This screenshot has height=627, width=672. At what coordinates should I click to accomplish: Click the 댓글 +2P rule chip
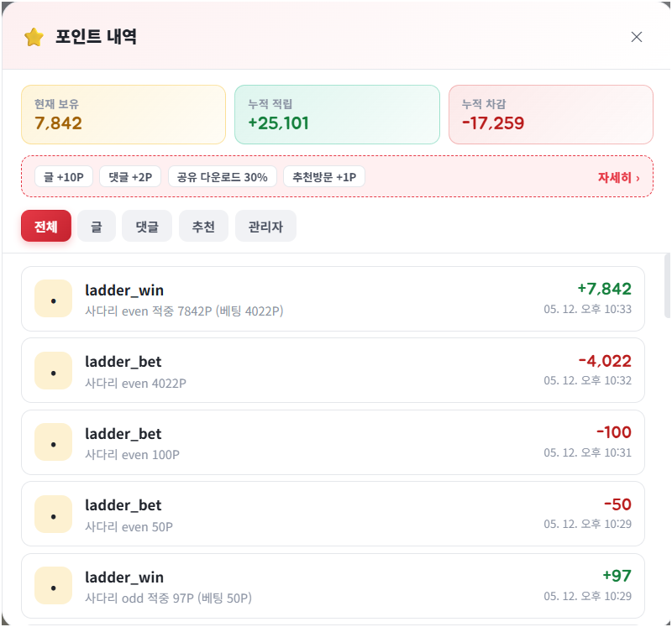coord(130,176)
